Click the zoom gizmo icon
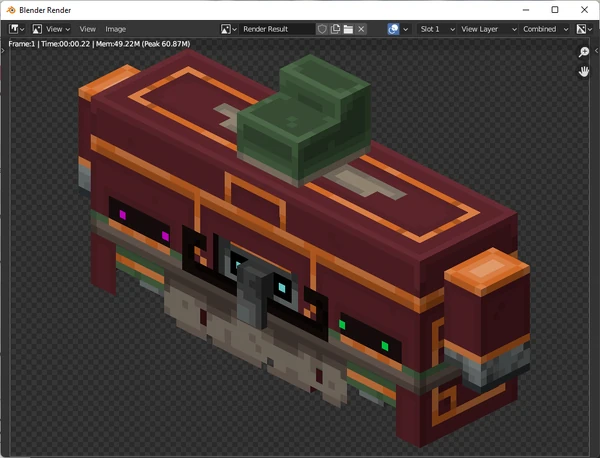The width and height of the screenshot is (600, 458). [584, 52]
